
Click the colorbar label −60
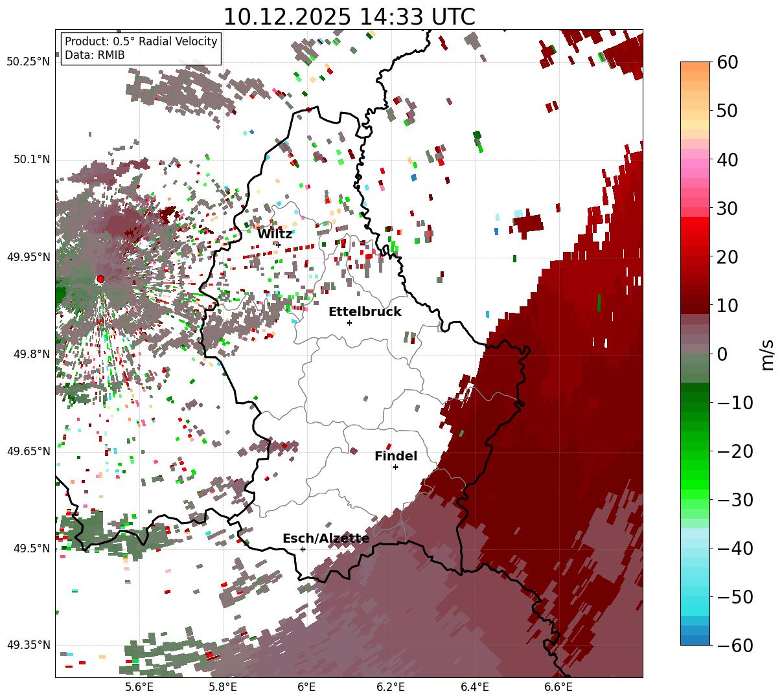tap(735, 646)
